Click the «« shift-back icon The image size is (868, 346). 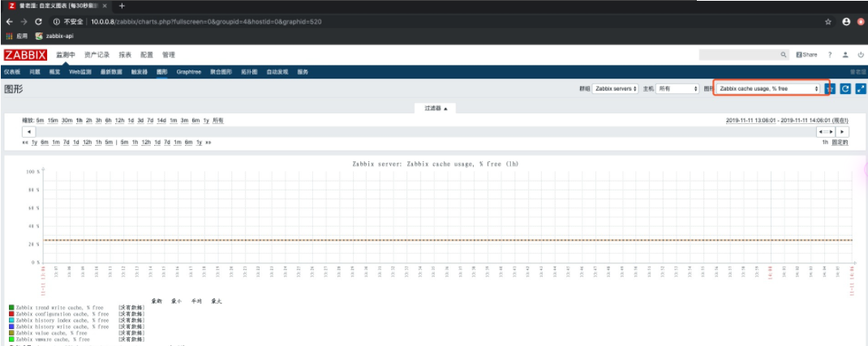pos(25,142)
